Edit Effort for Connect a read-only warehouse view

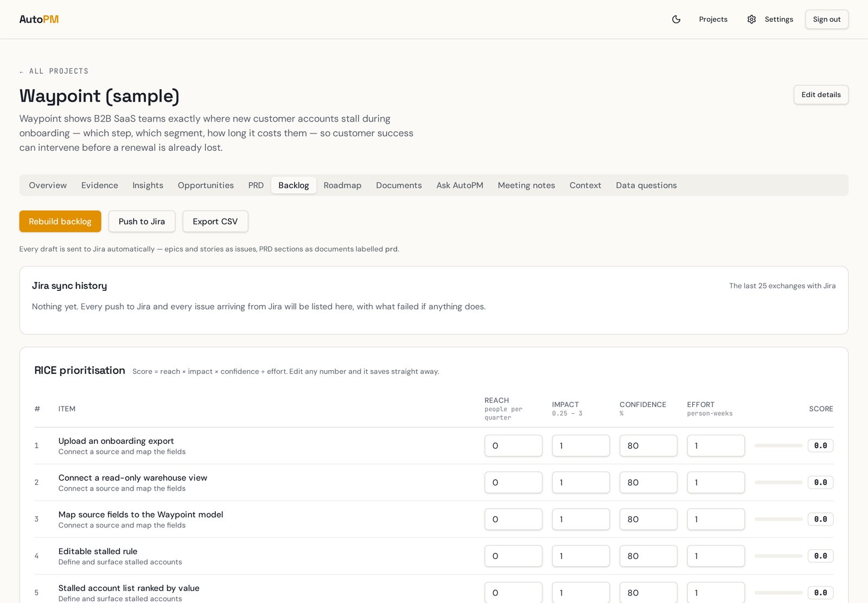point(716,483)
